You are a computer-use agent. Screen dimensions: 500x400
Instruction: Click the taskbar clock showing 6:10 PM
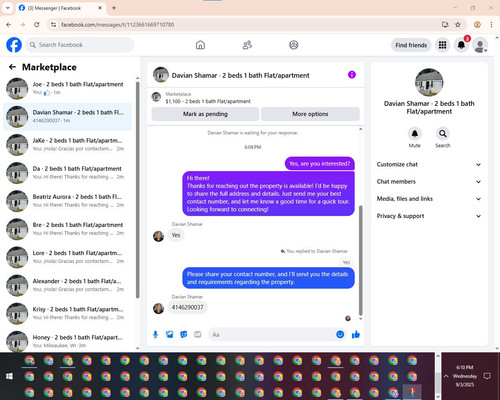465,376
